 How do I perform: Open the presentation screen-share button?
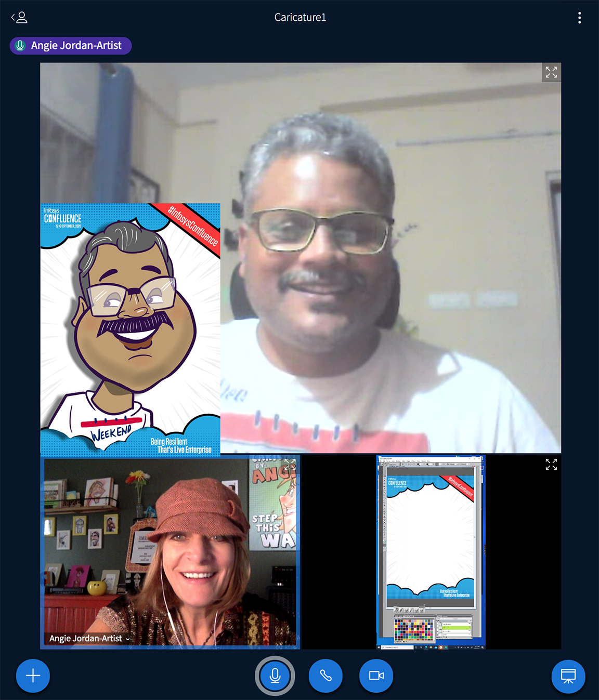pos(568,676)
